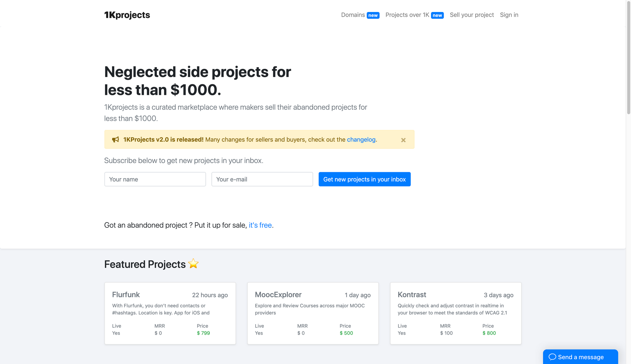Click the star icon beside Featured Projects
631x364 pixels.
(x=193, y=264)
